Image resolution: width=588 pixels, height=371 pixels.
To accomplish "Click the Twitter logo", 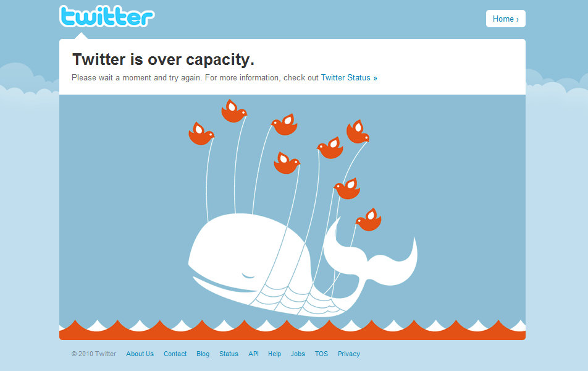I will pyautogui.click(x=107, y=17).
